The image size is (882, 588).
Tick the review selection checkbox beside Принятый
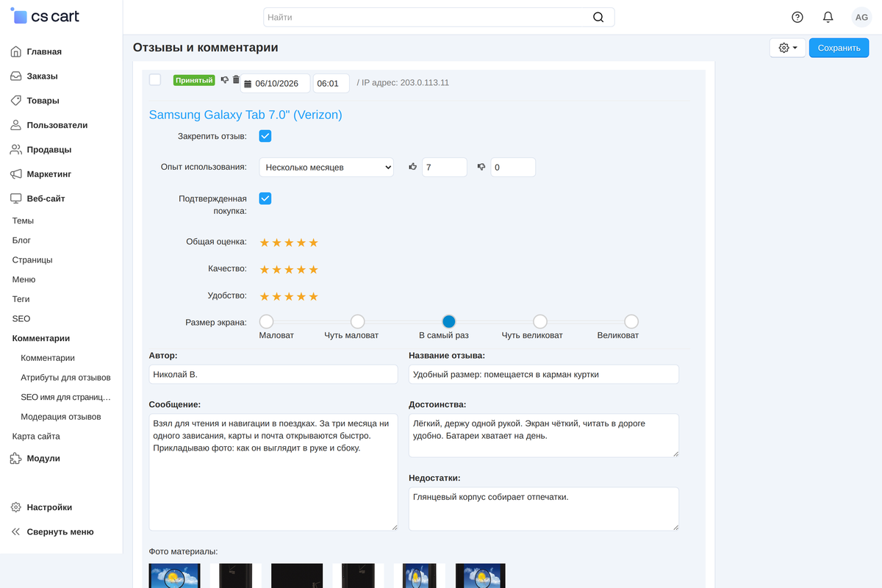tap(155, 79)
